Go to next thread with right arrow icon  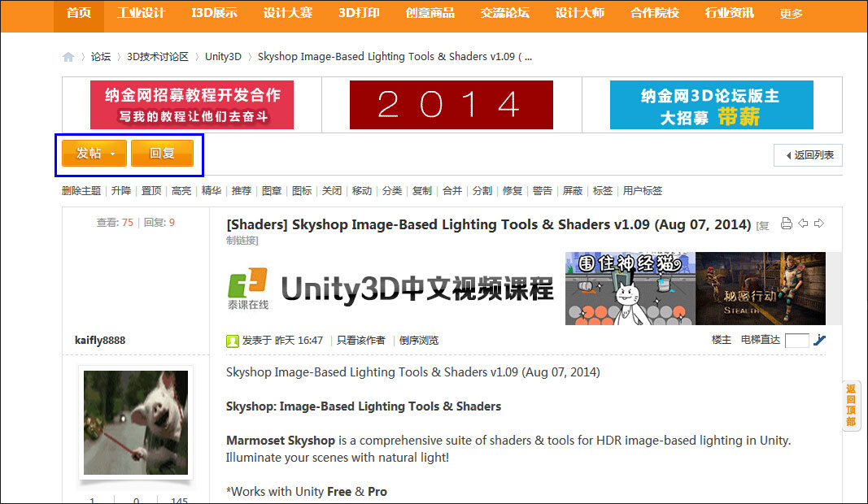[818, 224]
